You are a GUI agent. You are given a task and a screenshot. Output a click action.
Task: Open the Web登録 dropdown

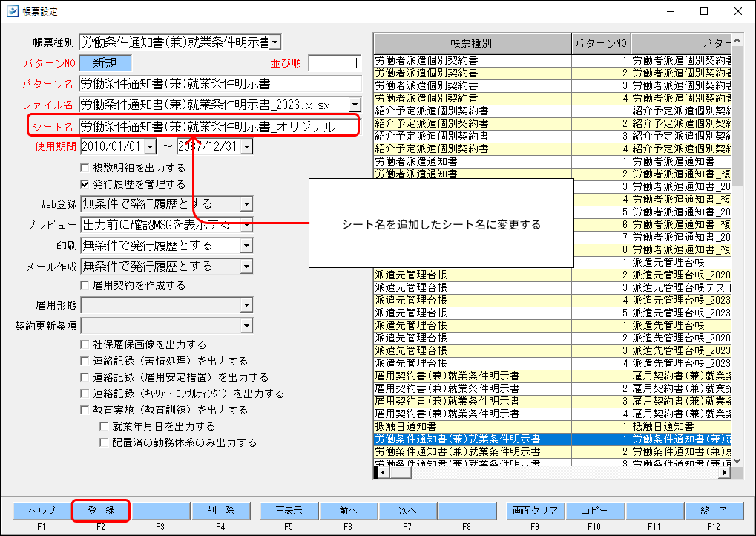click(x=246, y=204)
